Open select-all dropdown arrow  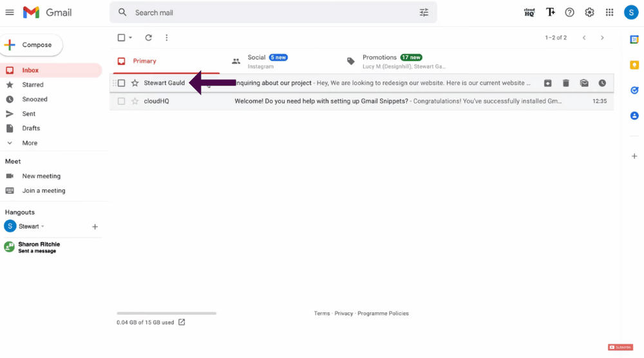(x=130, y=37)
